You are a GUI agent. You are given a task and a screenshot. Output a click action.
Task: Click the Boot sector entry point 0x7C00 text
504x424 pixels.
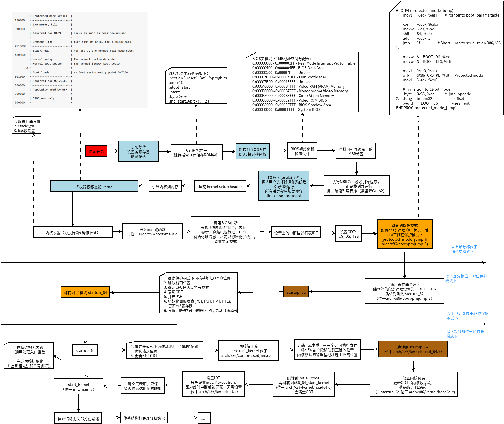pos(101,72)
